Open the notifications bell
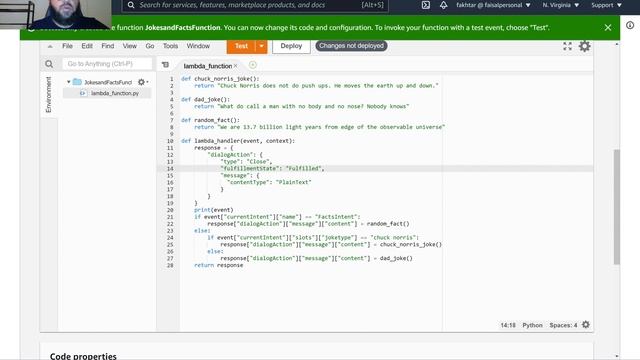Screen dimensions: 640x360 [444, 5]
